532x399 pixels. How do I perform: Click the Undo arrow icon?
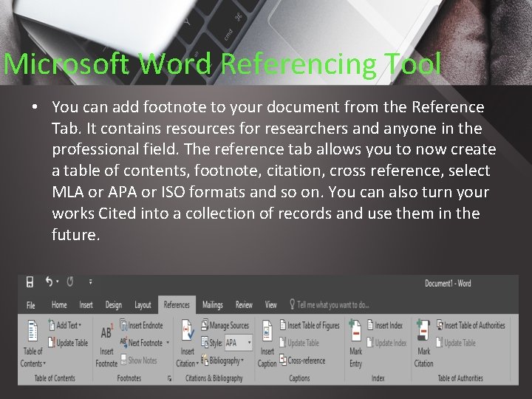tap(50, 282)
